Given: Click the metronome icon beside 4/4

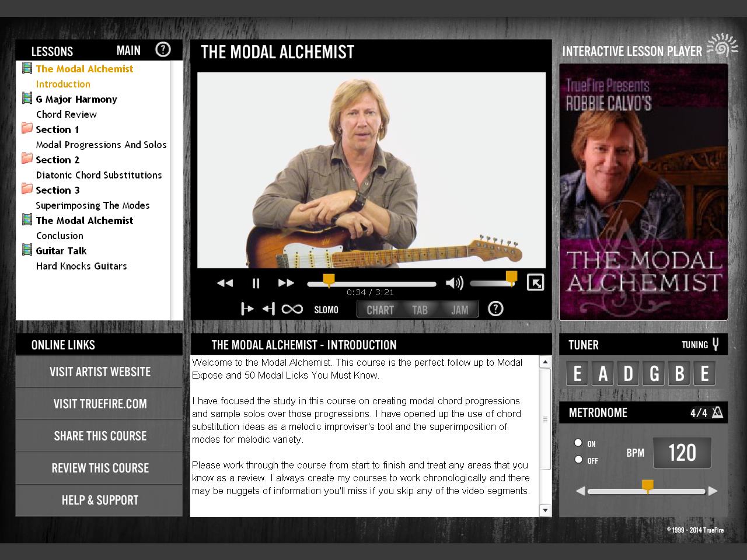Looking at the screenshot, I should coord(718,412).
